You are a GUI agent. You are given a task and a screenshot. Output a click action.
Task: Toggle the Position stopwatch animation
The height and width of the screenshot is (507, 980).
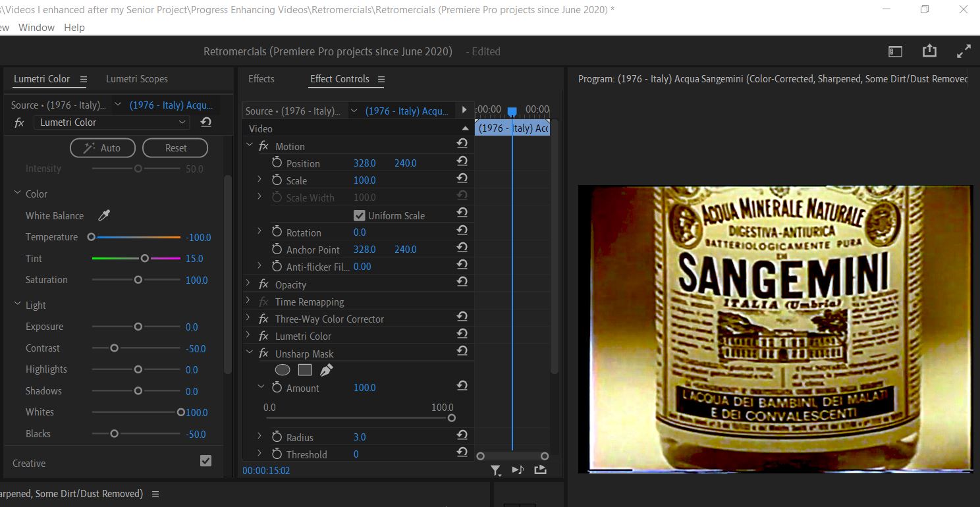[277, 163]
